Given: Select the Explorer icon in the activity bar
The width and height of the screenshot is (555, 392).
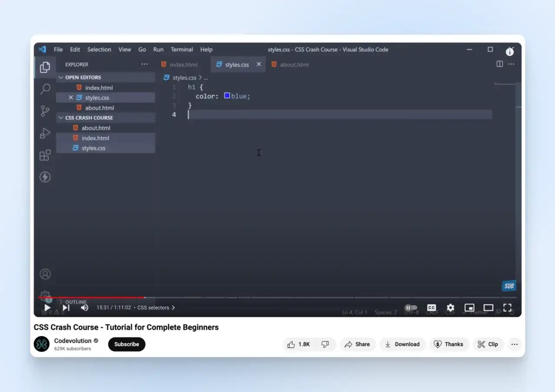Looking at the screenshot, I should coord(45,67).
